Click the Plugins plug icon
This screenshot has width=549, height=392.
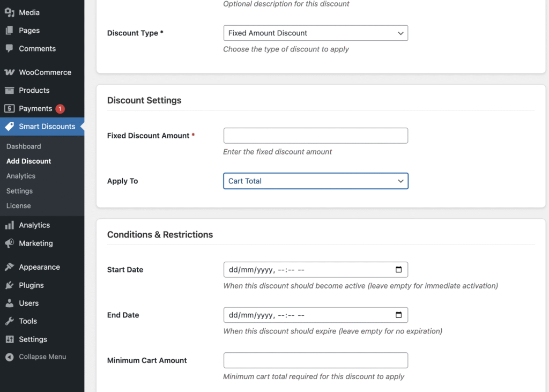click(x=9, y=285)
